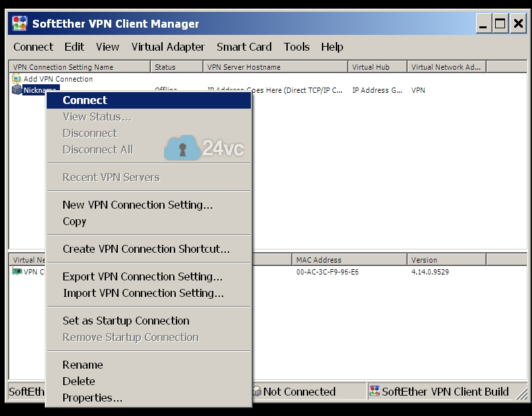Choose Copy in the context menu
The image size is (532, 416).
149,221
